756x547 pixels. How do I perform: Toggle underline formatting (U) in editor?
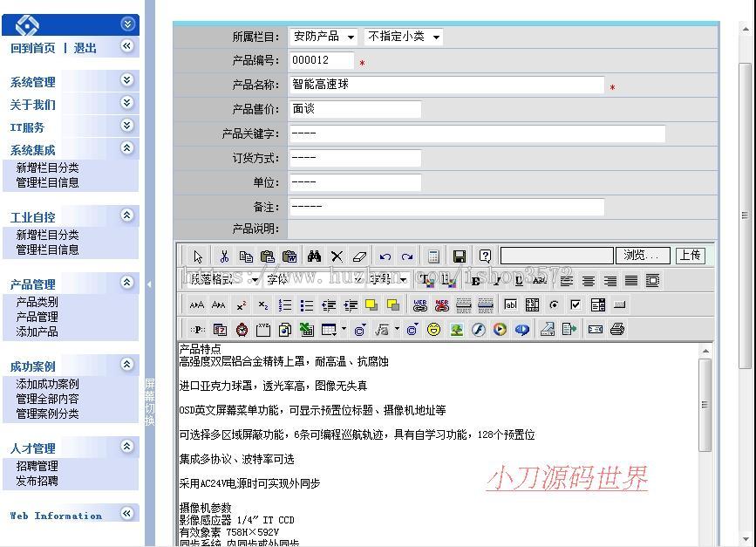(x=519, y=280)
